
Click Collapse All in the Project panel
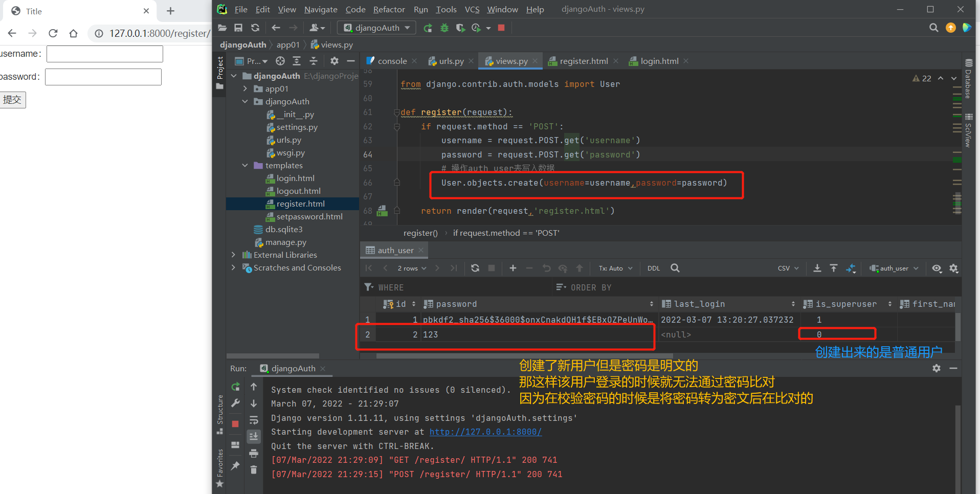point(314,61)
